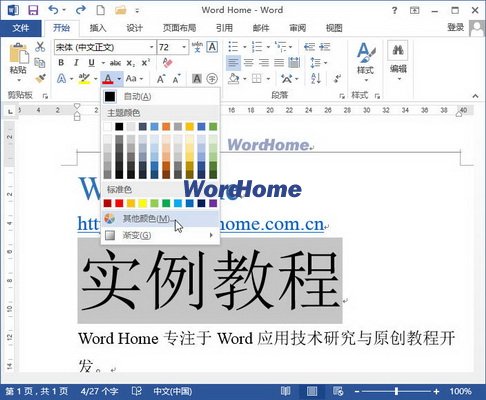Decrease font size with Shrink Font
This screenshot has height=400, width=486.
[177, 79]
